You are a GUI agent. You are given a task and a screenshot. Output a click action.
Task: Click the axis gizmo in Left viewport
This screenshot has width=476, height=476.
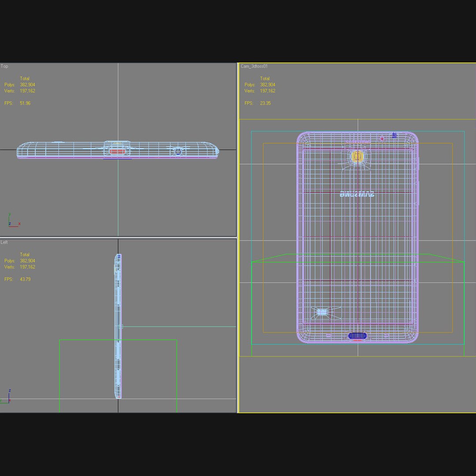(6, 397)
